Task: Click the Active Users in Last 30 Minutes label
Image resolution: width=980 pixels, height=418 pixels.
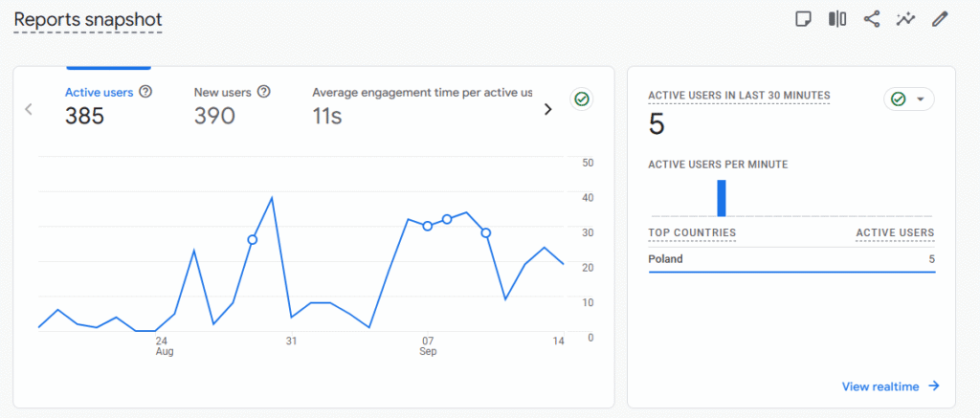Action: (739, 96)
